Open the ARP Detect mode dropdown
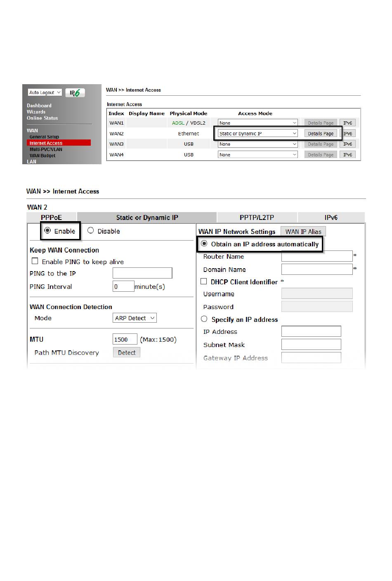392x581 pixels. click(135, 318)
